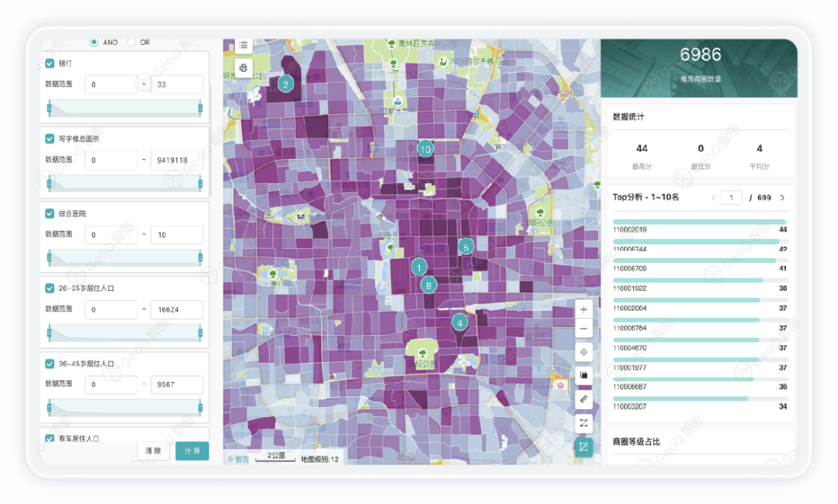Click the locate position icon
The image size is (838, 504).
pos(583,352)
